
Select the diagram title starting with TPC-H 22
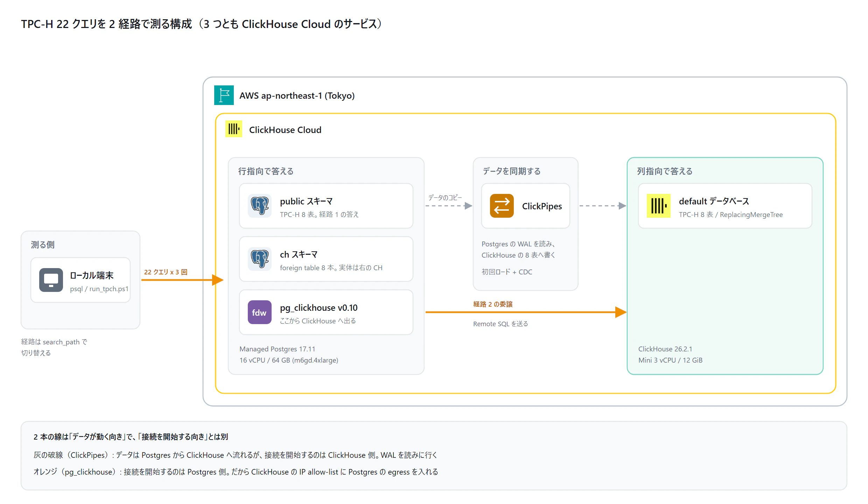point(202,24)
